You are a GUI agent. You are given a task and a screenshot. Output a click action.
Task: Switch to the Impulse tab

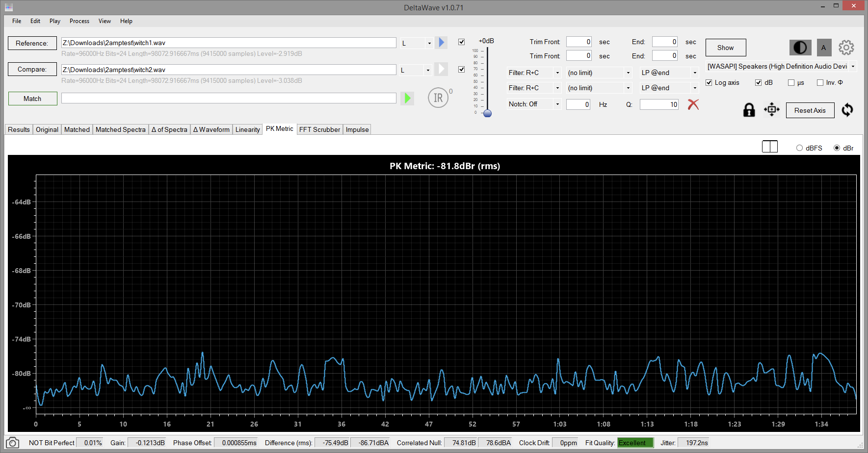point(357,129)
